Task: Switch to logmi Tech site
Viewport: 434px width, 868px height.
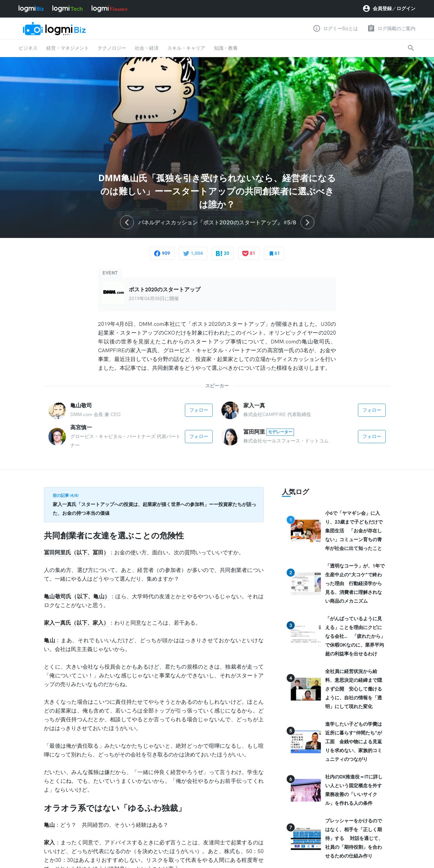Action: pyautogui.click(x=67, y=8)
